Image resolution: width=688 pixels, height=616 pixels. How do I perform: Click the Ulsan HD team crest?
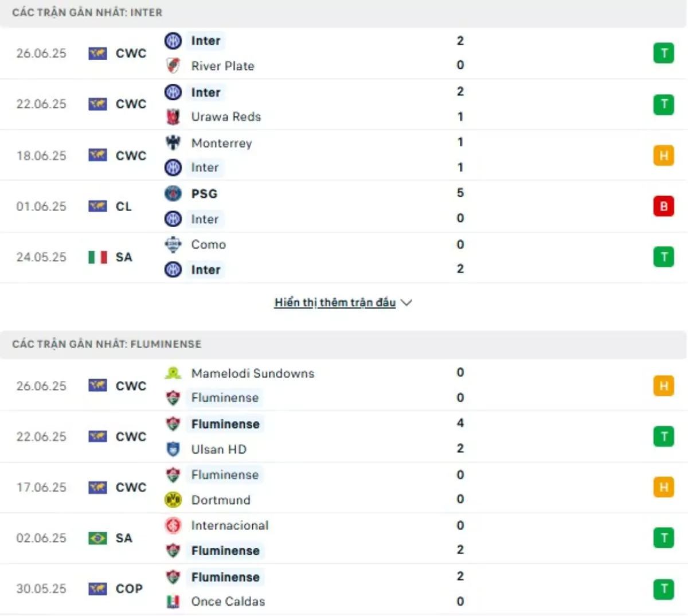pos(173,449)
